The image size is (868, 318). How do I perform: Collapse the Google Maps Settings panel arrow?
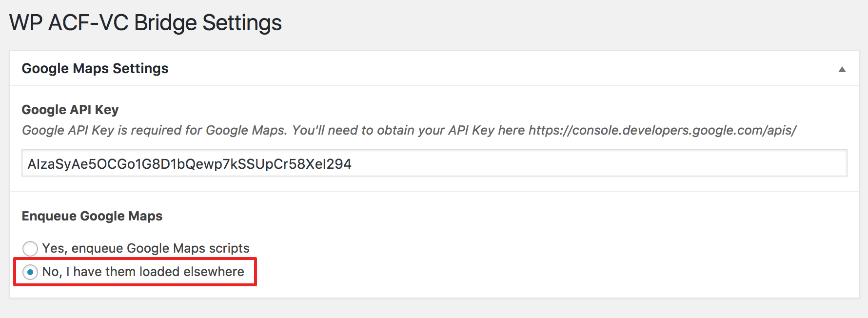pyautogui.click(x=842, y=69)
